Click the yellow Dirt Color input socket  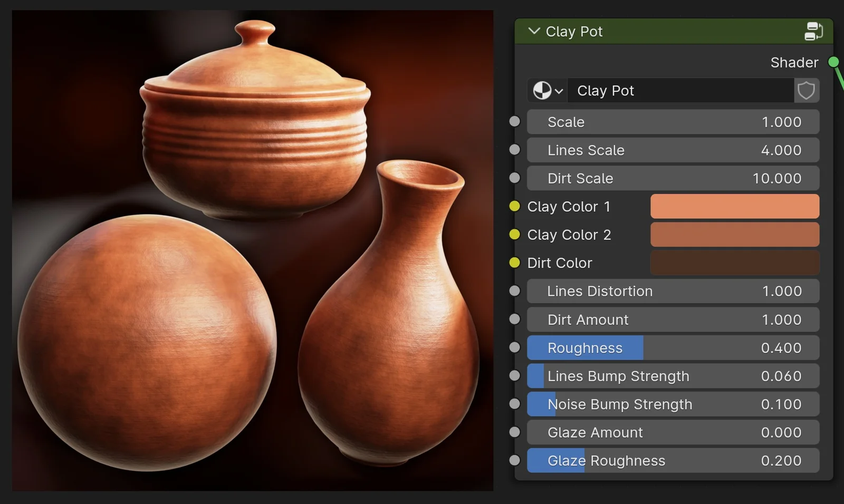tap(514, 263)
